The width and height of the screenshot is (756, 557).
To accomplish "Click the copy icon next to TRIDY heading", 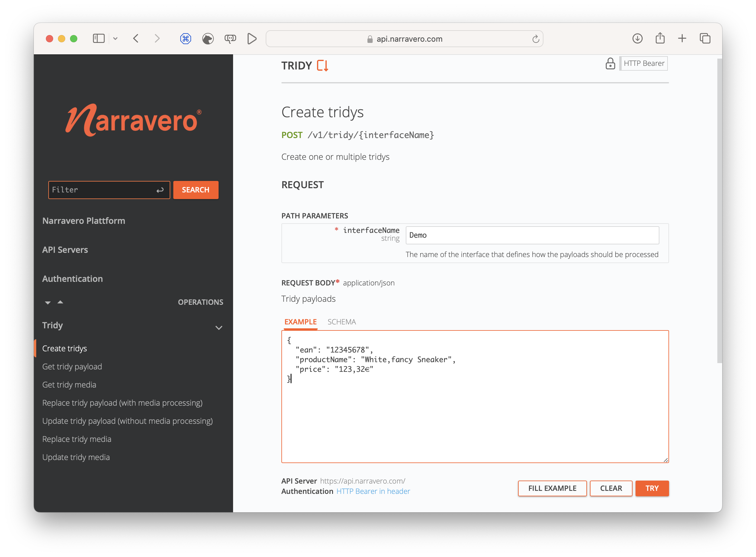I will (322, 66).
